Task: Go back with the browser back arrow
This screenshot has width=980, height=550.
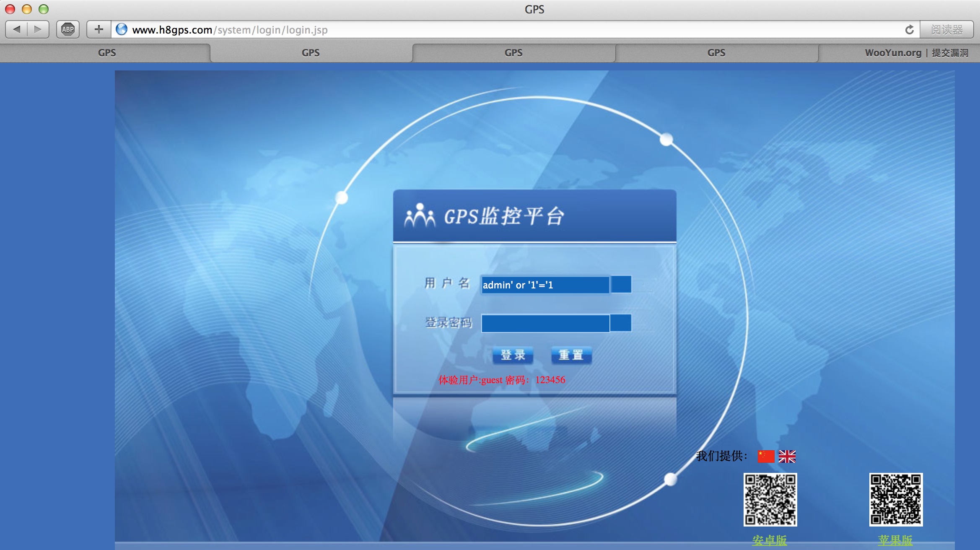Action: 17,29
